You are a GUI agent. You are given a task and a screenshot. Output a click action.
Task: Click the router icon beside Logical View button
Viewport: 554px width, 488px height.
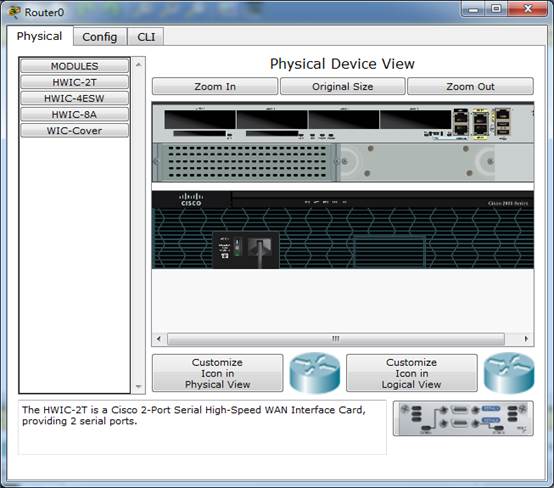coord(509,372)
